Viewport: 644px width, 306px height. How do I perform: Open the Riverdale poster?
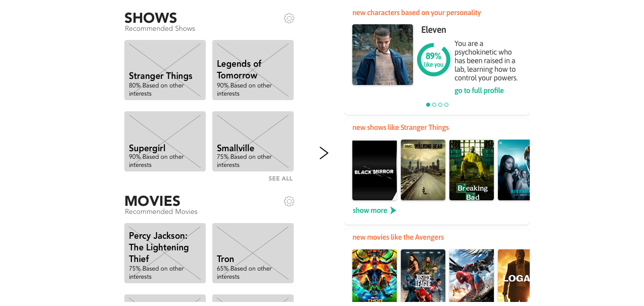[x=514, y=170]
